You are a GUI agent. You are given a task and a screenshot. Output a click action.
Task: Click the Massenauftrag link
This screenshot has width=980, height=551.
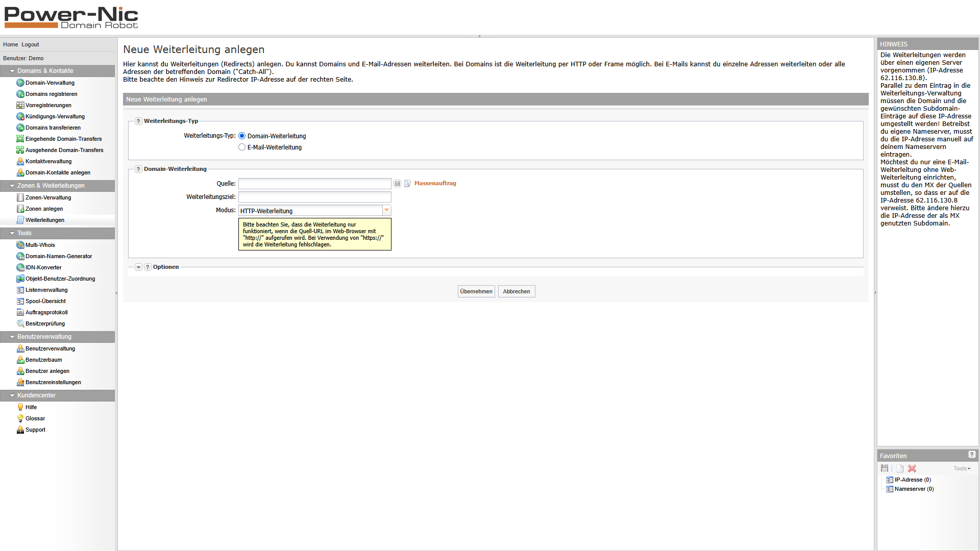tap(435, 183)
